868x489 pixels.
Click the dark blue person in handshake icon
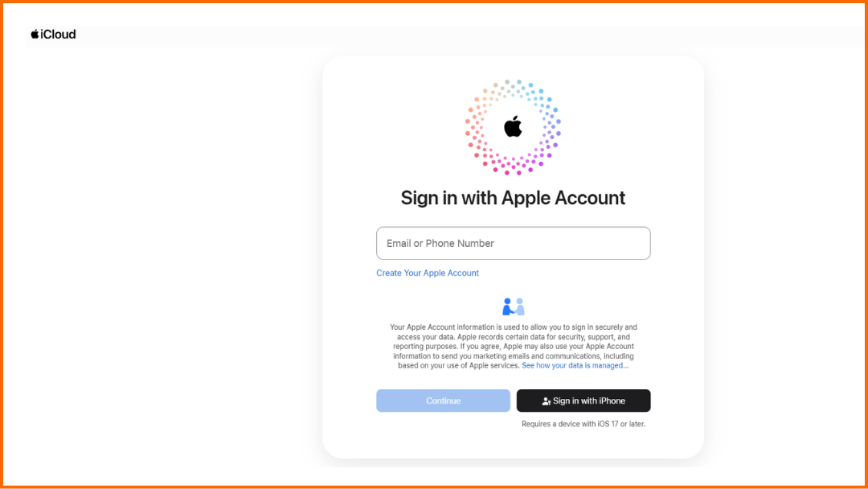(508, 306)
